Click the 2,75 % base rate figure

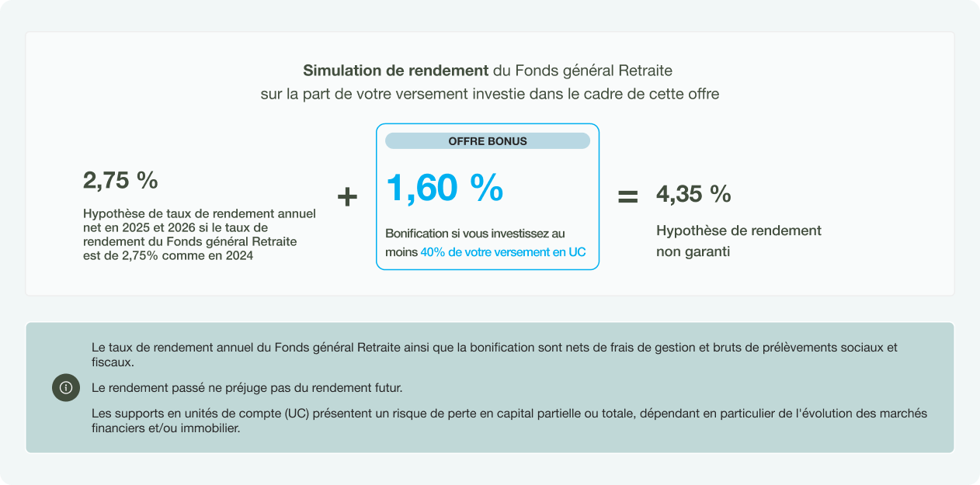[120, 181]
